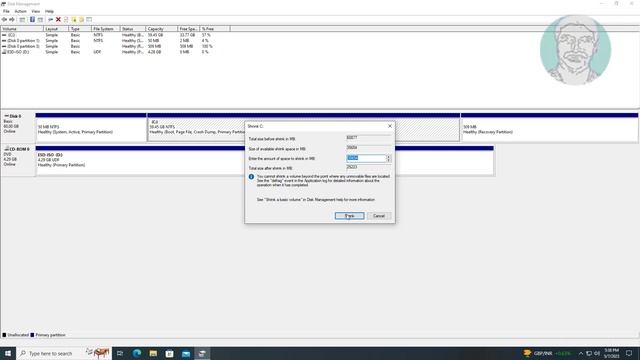Close the Shrink C: dialog with X
Viewport: 640px width, 360px height.
[x=390, y=126]
